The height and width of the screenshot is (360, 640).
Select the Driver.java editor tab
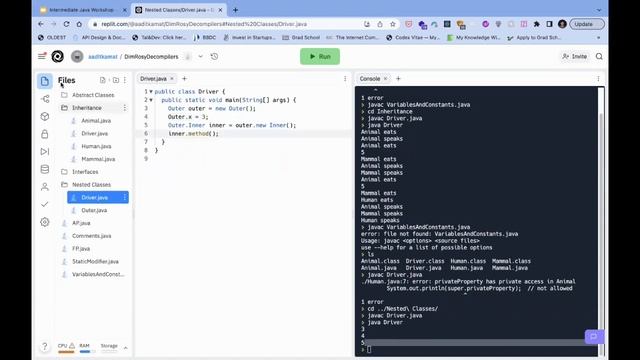(153, 78)
